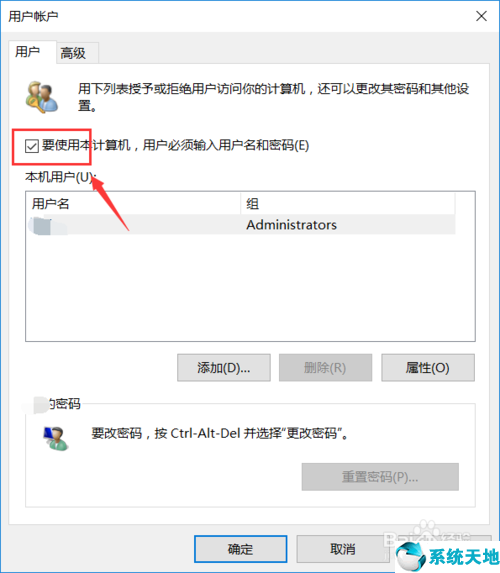The image size is (500, 573).
Task: Close the 用户帐户 dialog window
Action: click(481, 16)
